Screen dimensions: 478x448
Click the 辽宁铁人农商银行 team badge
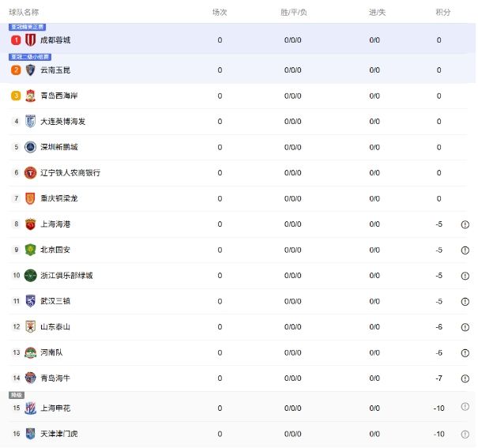click(x=30, y=173)
